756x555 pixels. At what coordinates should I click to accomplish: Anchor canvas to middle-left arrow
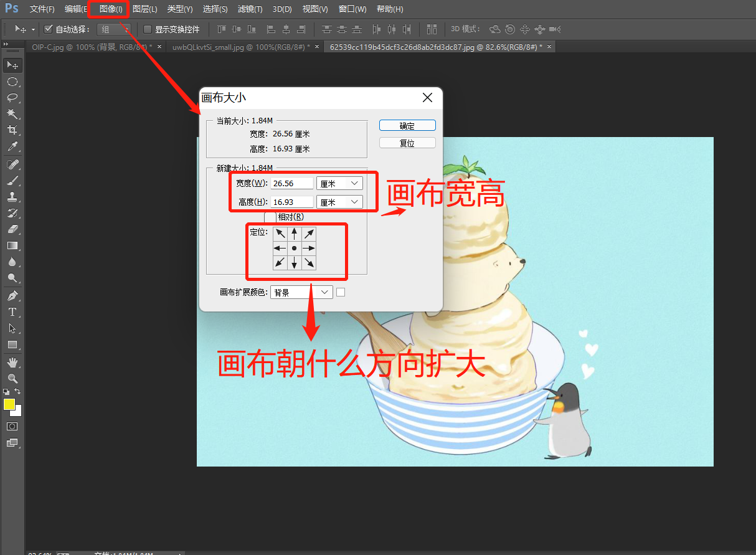(280, 248)
